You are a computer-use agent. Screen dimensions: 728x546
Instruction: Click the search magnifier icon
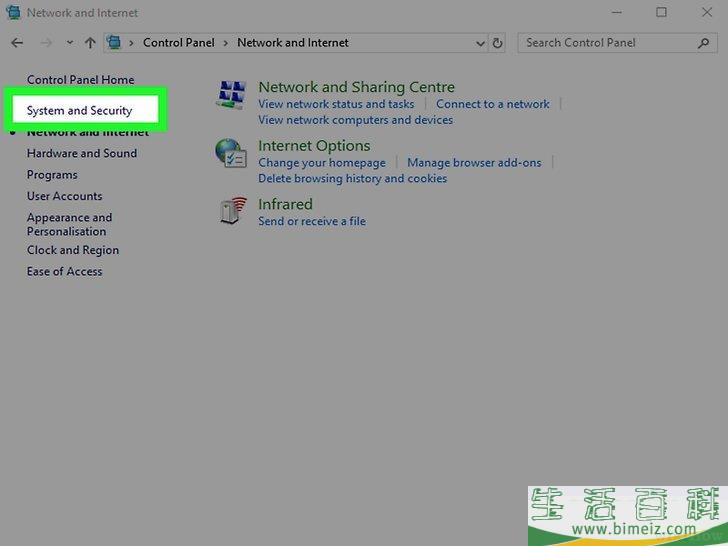click(703, 43)
